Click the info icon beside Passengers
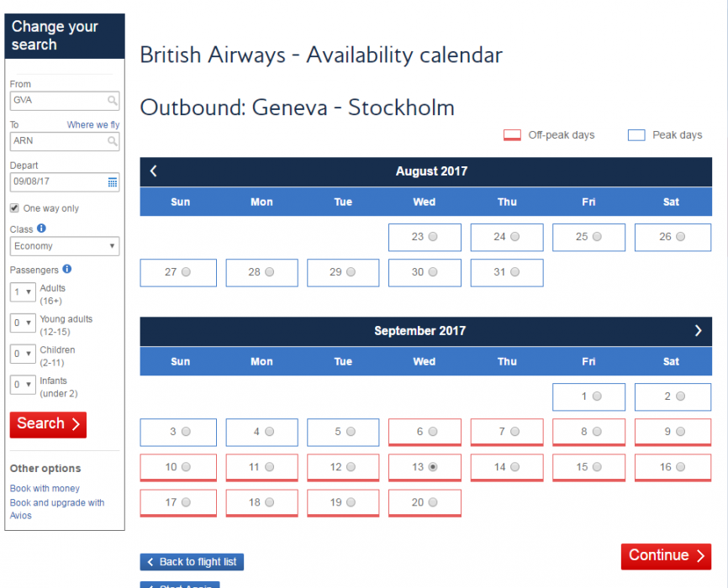Image resolution: width=728 pixels, height=588 pixels. click(67, 270)
